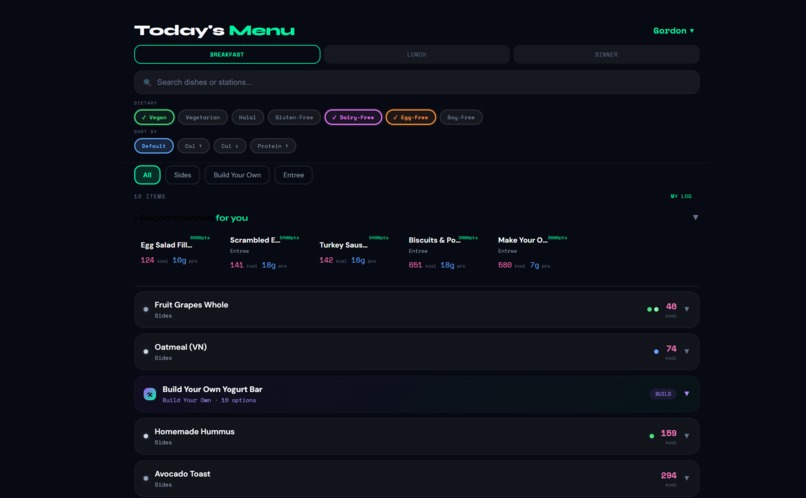Screen dimensions: 806x498
Task: Expand the Fruit Grapes Whole row
Action: click(x=687, y=309)
